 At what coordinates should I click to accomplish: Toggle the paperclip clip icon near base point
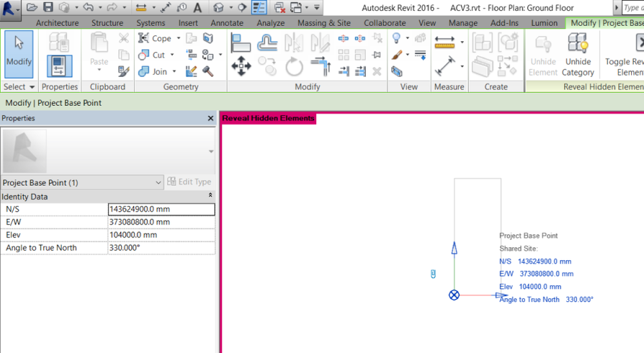click(433, 274)
